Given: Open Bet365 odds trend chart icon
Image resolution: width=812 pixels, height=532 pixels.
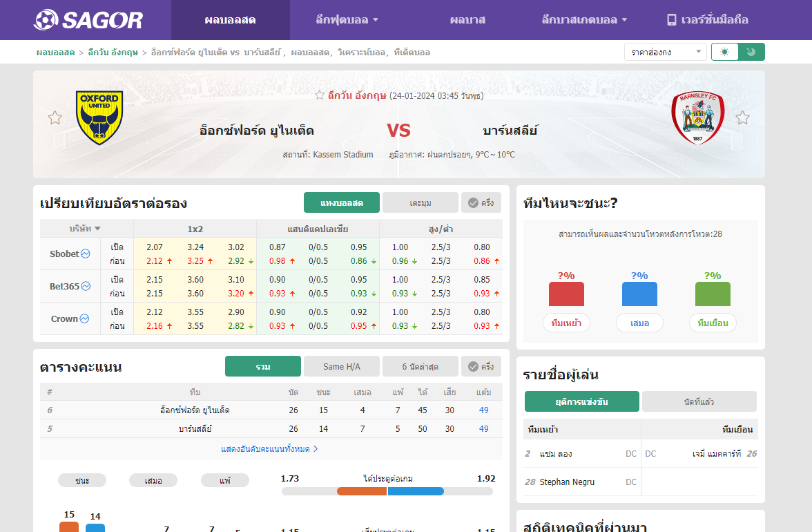Looking at the screenshot, I should click(86, 286).
